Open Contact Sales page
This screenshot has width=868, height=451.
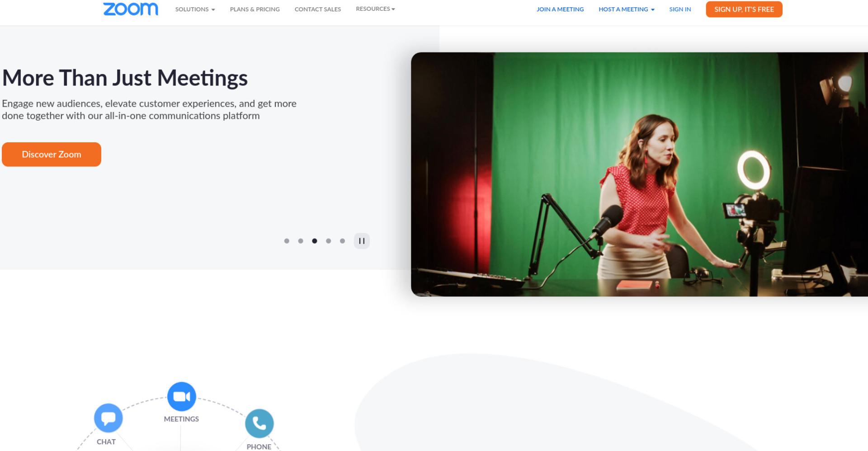318,9
